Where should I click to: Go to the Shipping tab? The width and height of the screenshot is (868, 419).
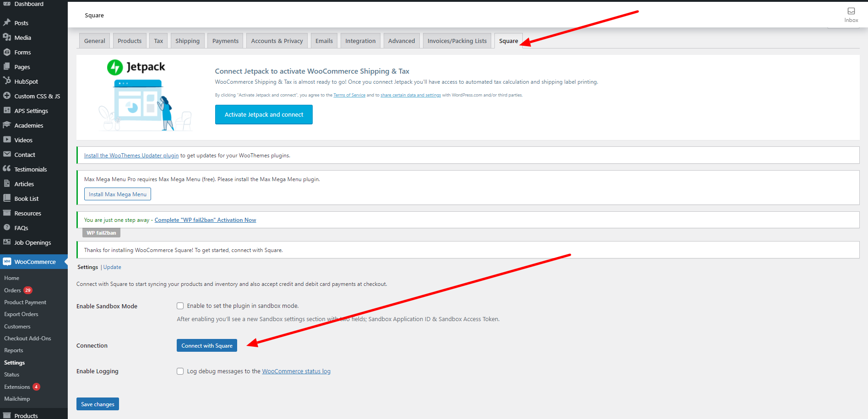[x=187, y=41]
